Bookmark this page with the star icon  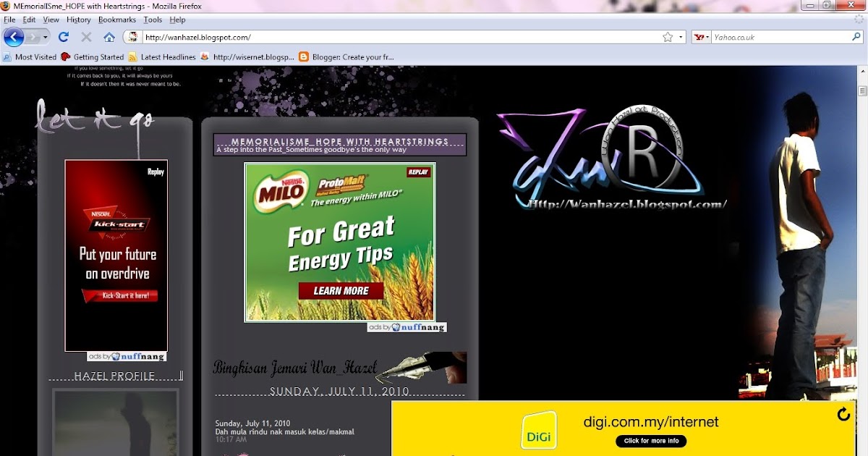tap(668, 37)
